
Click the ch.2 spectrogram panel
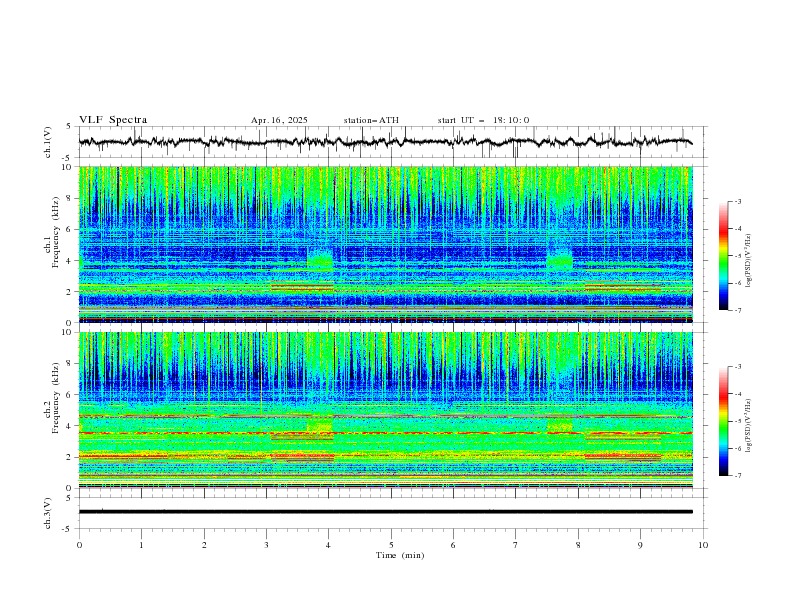[386, 410]
